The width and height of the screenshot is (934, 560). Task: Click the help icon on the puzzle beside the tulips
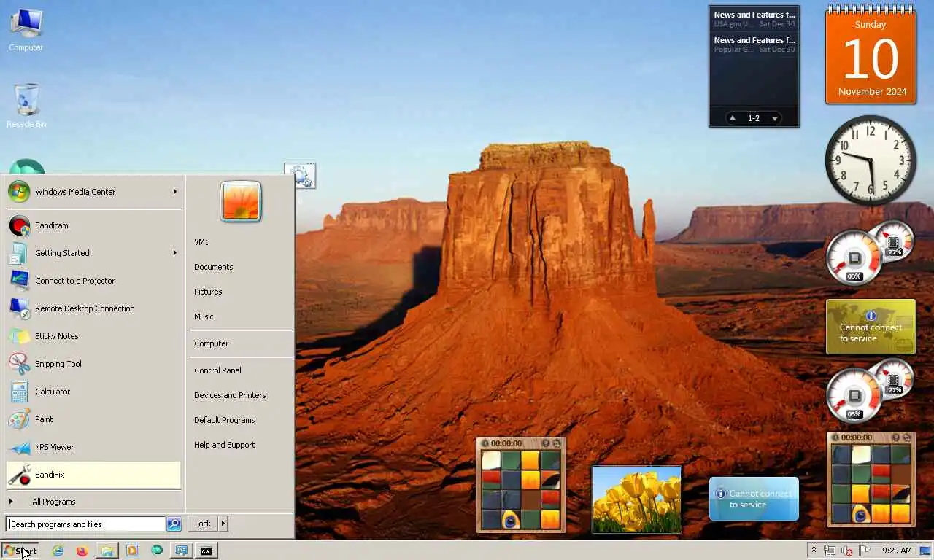tap(545, 443)
